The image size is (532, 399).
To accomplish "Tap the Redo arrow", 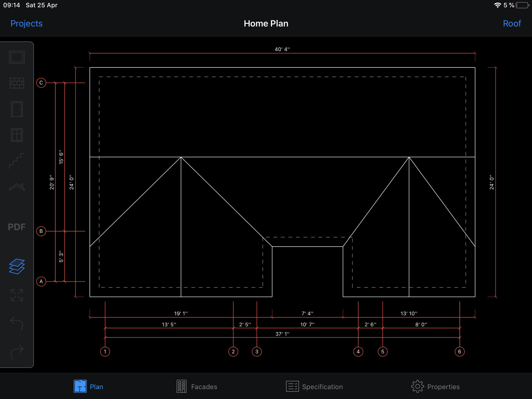I will [x=17, y=352].
